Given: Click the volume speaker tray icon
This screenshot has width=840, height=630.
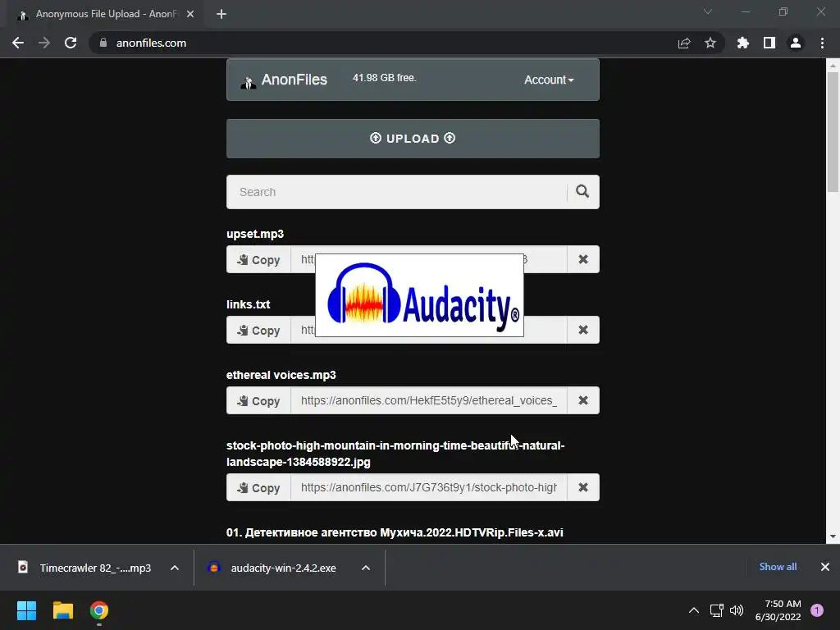Looking at the screenshot, I should (737, 610).
